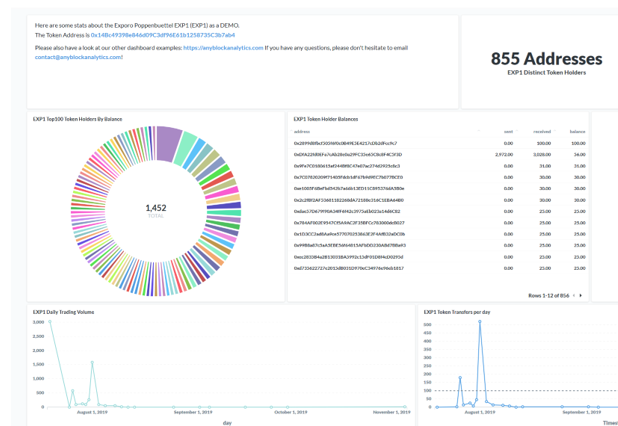Open the https://anyblockanalytics.com link
This screenshot has height=426, width=618.
click(223, 48)
